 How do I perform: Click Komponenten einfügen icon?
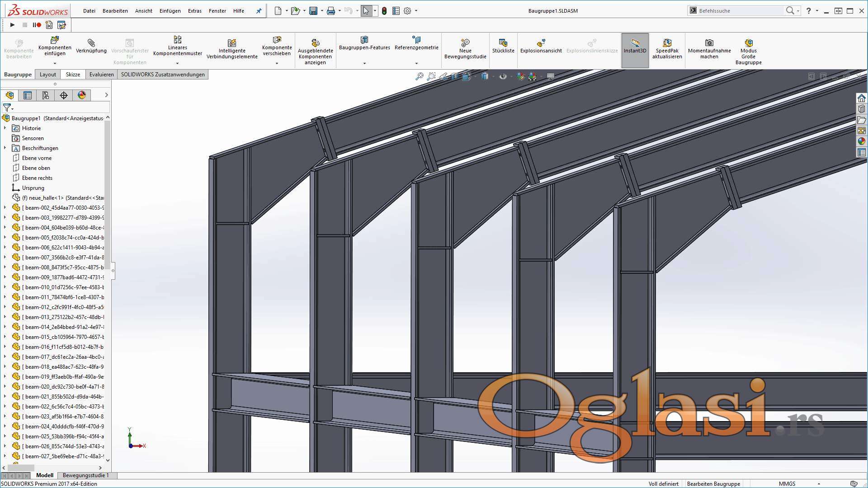55,40
